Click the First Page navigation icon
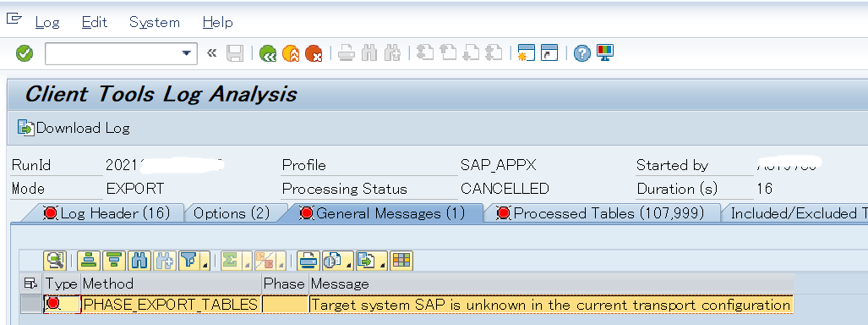The height and width of the screenshot is (325, 868). pyautogui.click(x=424, y=53)
